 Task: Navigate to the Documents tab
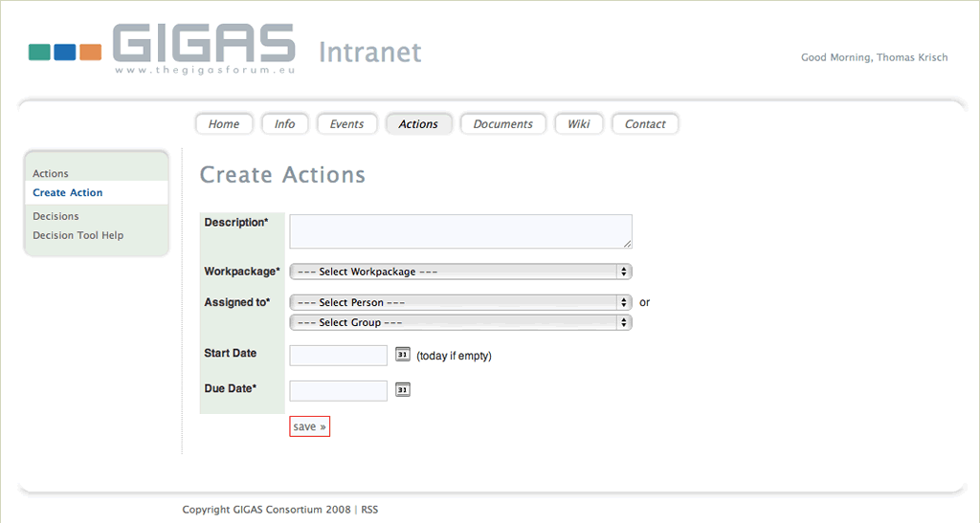502,124
